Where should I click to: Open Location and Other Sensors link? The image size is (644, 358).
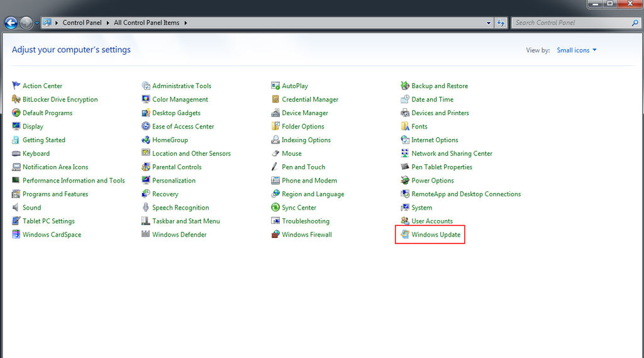pos(191,154)
